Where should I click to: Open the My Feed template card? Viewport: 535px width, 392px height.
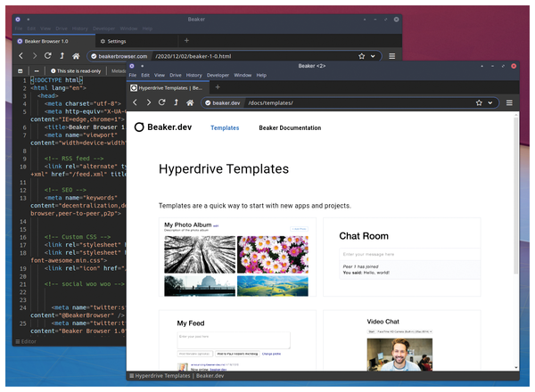237,340
